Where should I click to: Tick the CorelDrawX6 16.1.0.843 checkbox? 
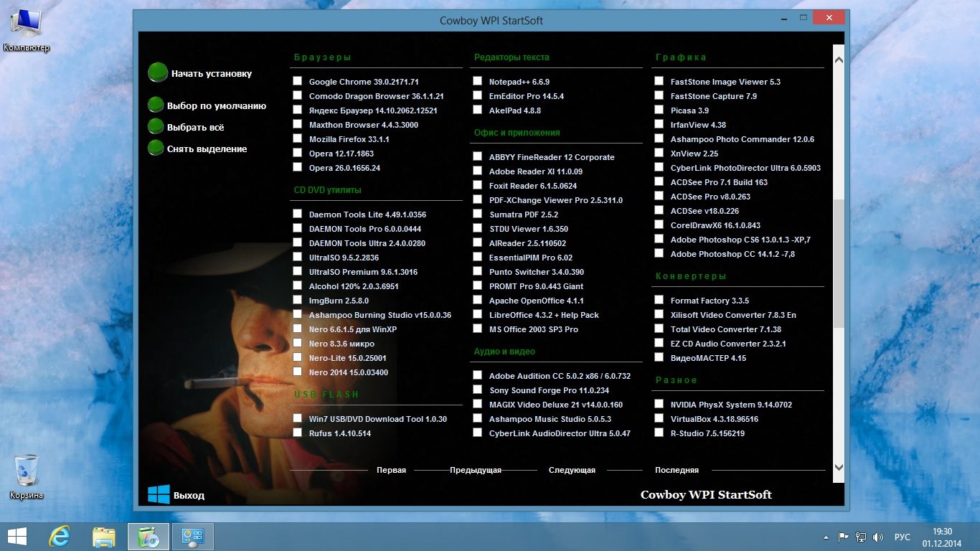[659, 225]
